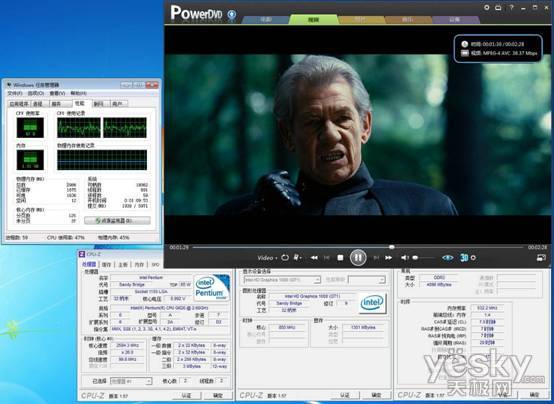Open the performance level dropdown in CPU-Z graphics

pyautogui.click(x=367, y=280)
